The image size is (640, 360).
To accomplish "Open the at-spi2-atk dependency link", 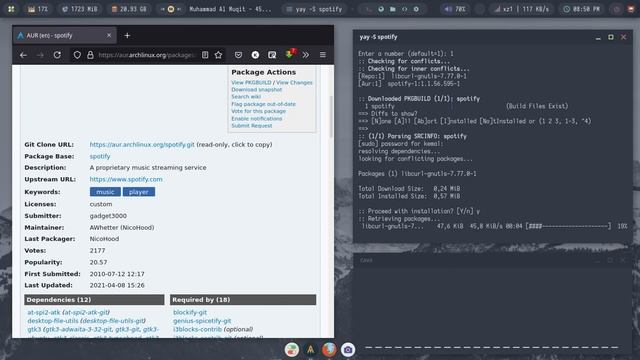I will pos(44,312).
